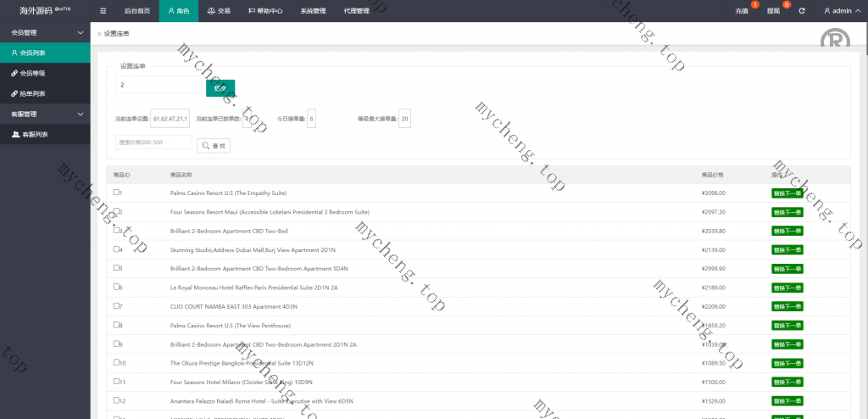Focus the 搜索价格300-500 input field
Screen dimensions: 868x419
click(153, 142)
